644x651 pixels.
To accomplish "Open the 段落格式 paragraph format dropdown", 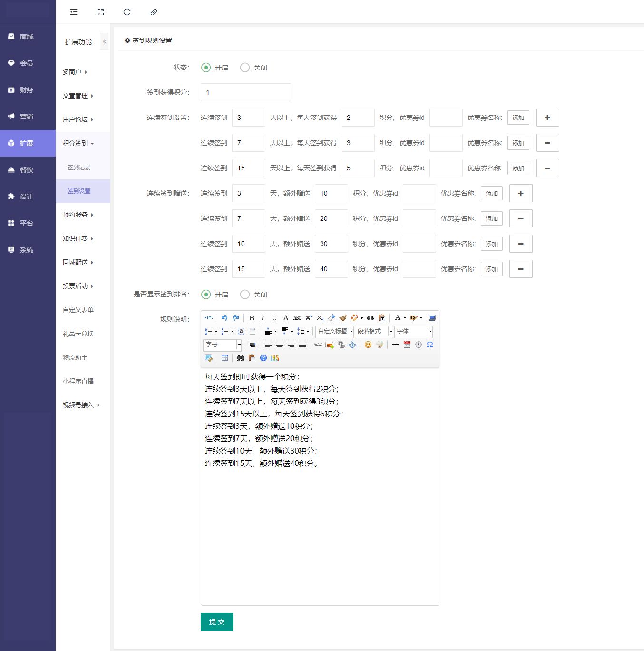I will (x=374, y=331).
